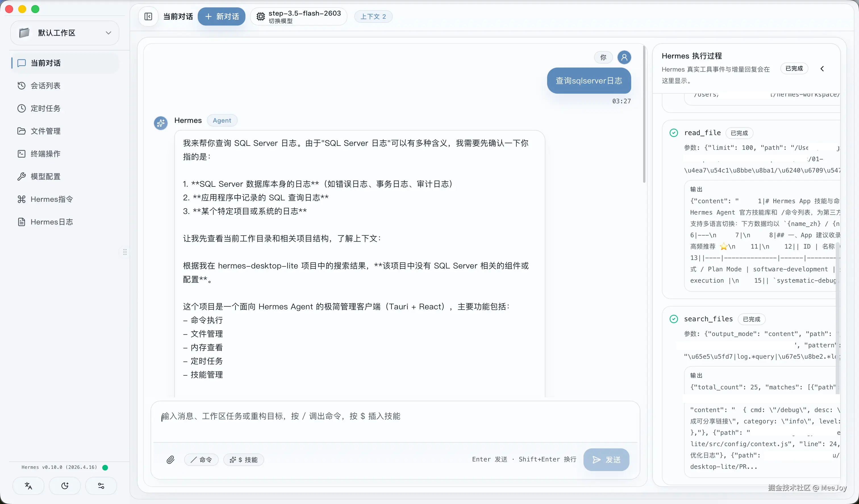Toggle dark mode moon icon

(65, 486)
